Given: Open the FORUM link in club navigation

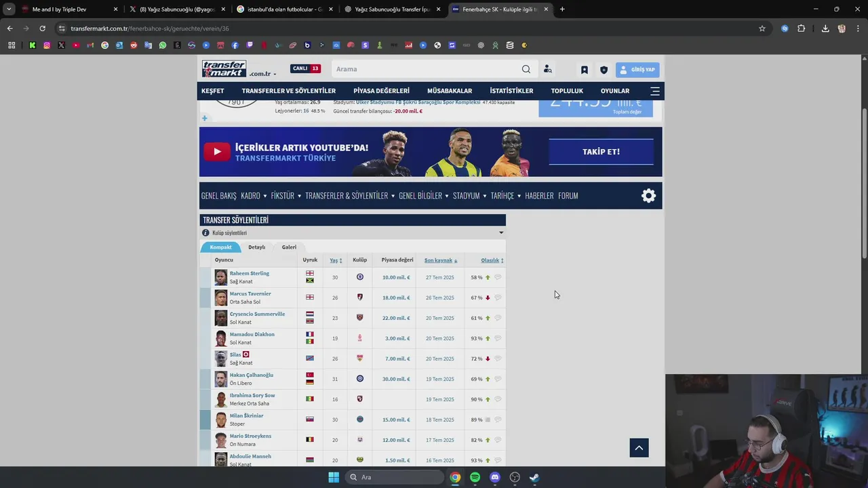Looking at the screenshot, I should pyautogui.click(x=568, y=196).
